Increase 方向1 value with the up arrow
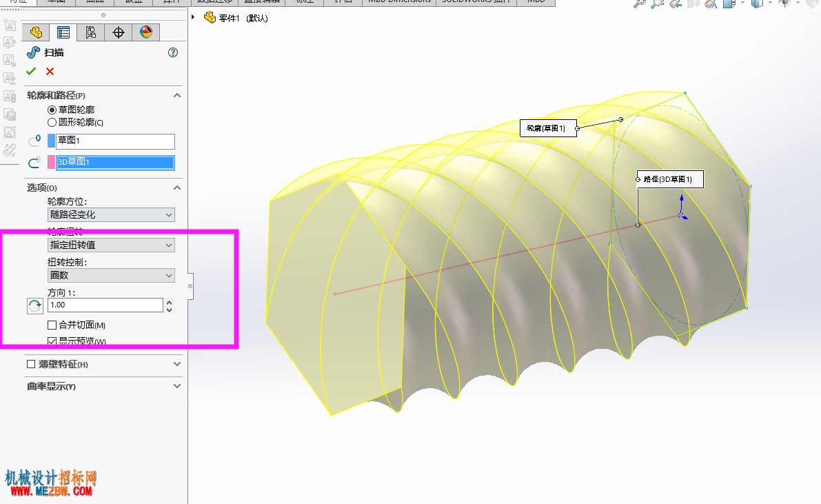The height and width of the screenshot is (504, 821). tap(169, 302)
